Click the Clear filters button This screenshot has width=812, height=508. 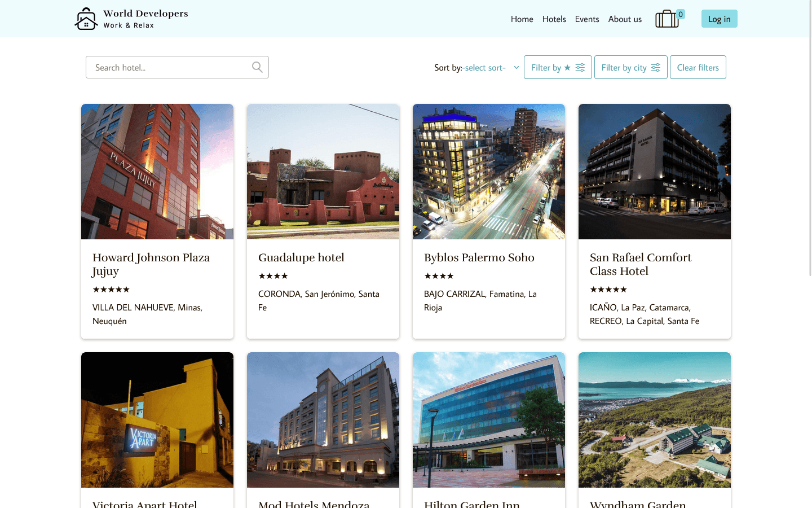coord(698,68)
